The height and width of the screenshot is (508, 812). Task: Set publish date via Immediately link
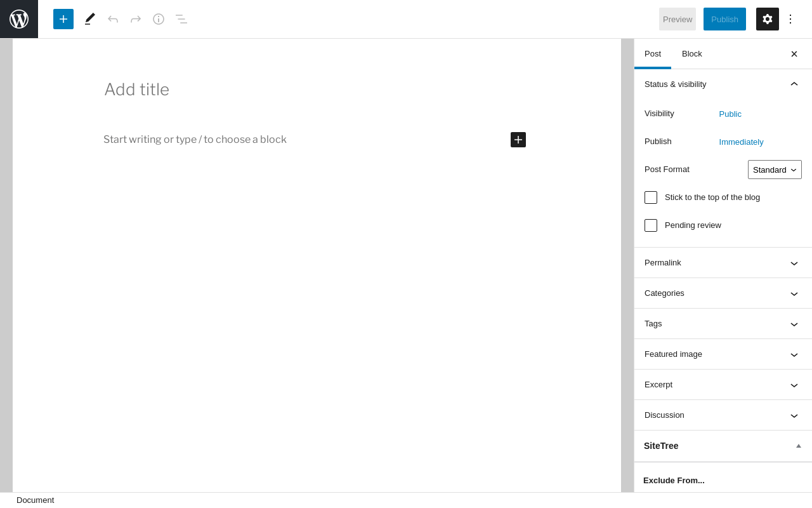tap(741, 142)
